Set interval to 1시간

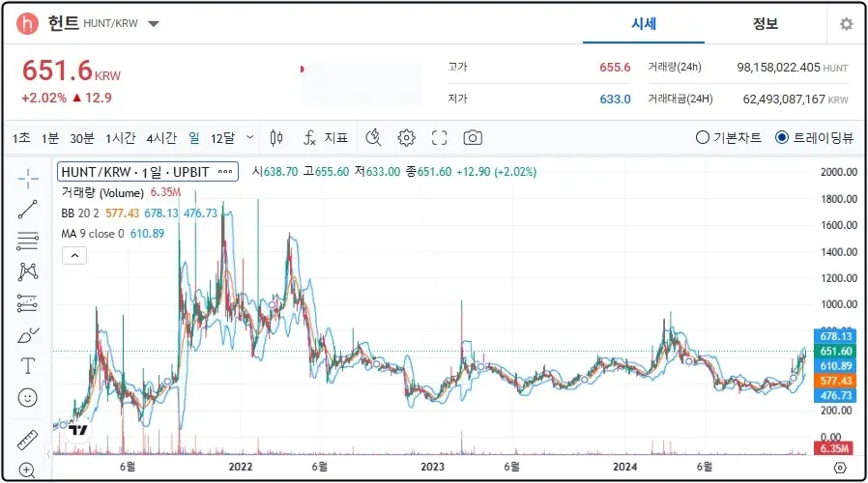[121, 138]
